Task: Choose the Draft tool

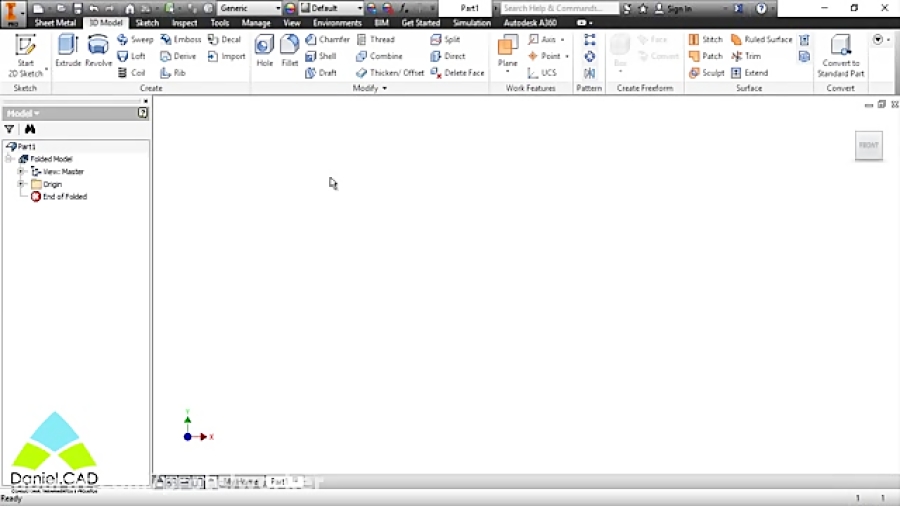Action: (x=321, y=72)
